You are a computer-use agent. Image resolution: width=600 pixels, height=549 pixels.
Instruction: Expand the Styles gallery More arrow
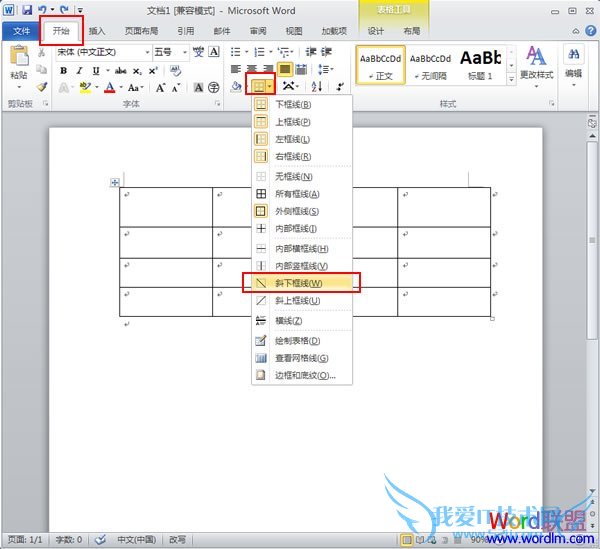[x=511, y=79]
